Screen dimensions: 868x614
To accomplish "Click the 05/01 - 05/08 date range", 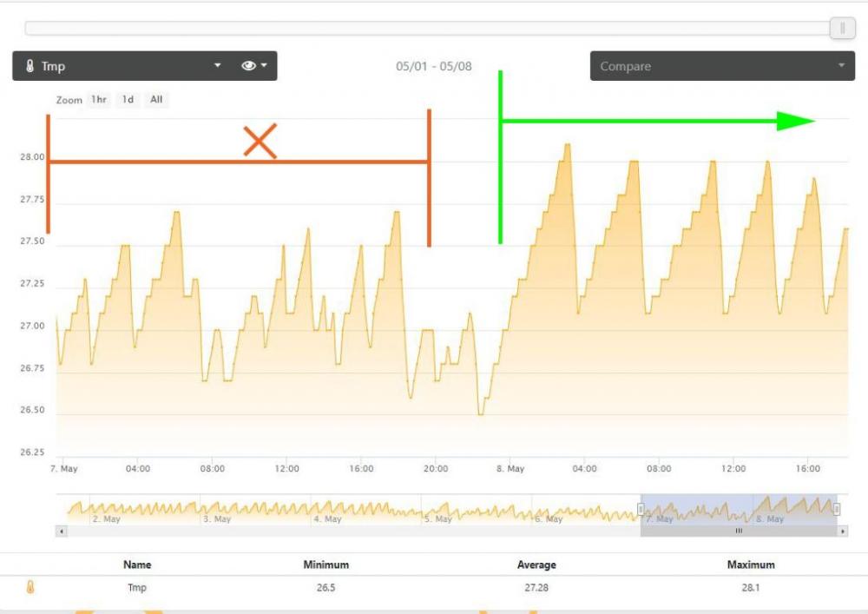I will (x=434, y=67).
